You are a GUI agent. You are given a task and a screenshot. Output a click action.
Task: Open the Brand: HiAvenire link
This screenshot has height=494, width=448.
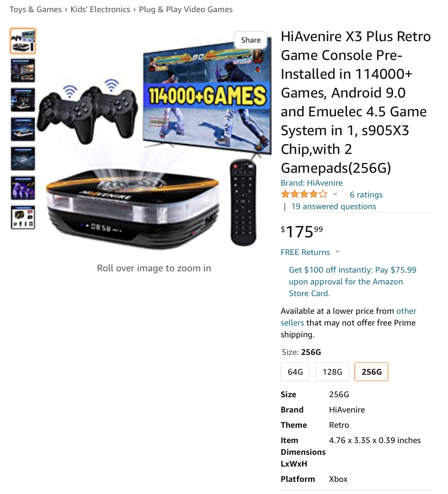(312, 183)
